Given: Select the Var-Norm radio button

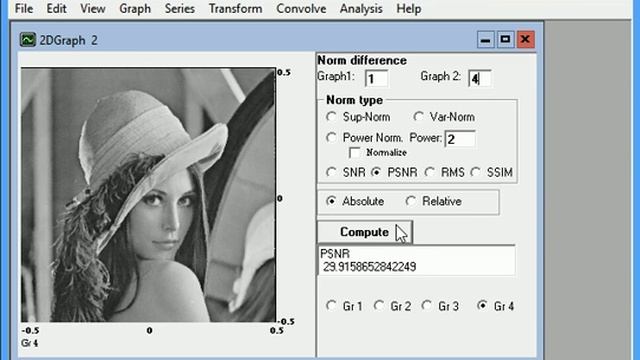Looking at the screenshot, I should pyautogui.click(x=418, y=117).
